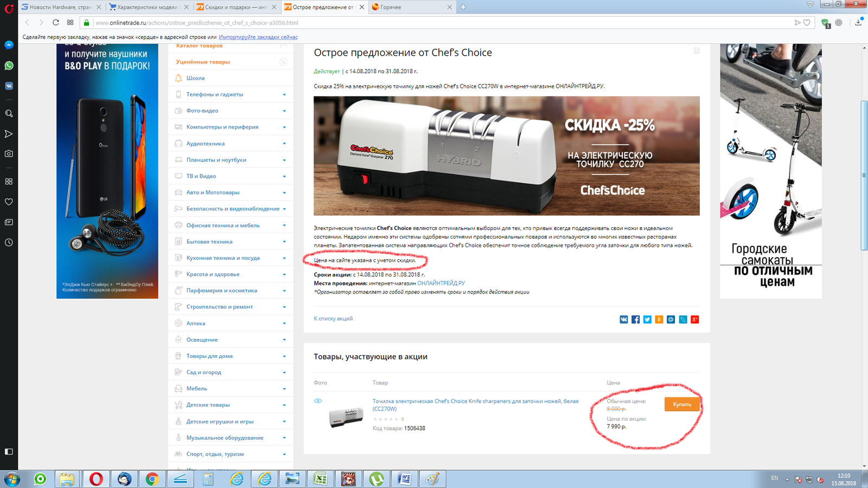Quick view product eye icon

click(x=318, y=401)
